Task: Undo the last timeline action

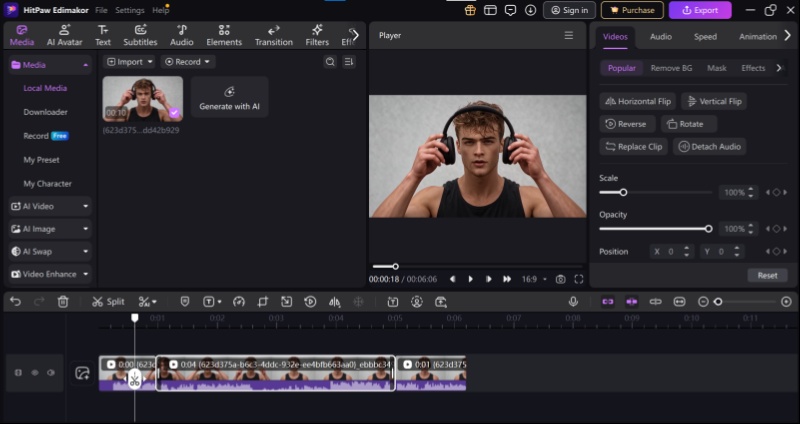Action: point(15,302)
